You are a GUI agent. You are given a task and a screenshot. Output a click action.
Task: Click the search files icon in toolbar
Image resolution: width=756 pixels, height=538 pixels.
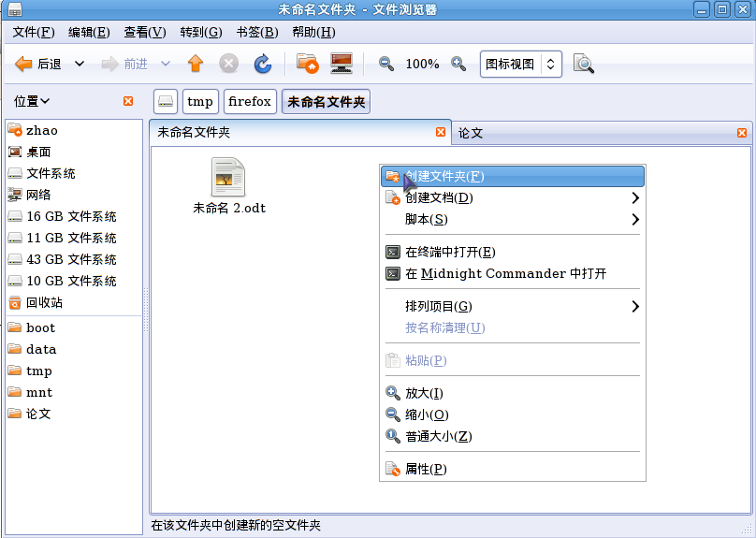pyautogui.click(x=584, y=64)
